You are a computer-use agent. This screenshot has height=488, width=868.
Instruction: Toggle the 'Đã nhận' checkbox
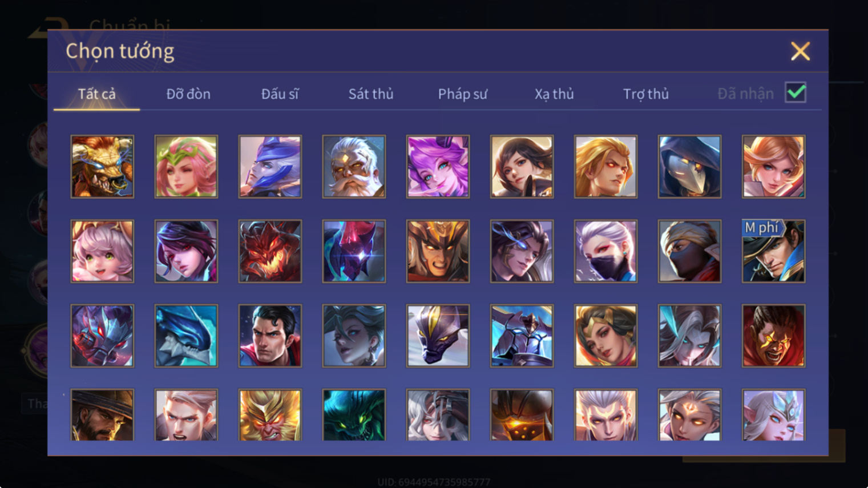[796, 92]
